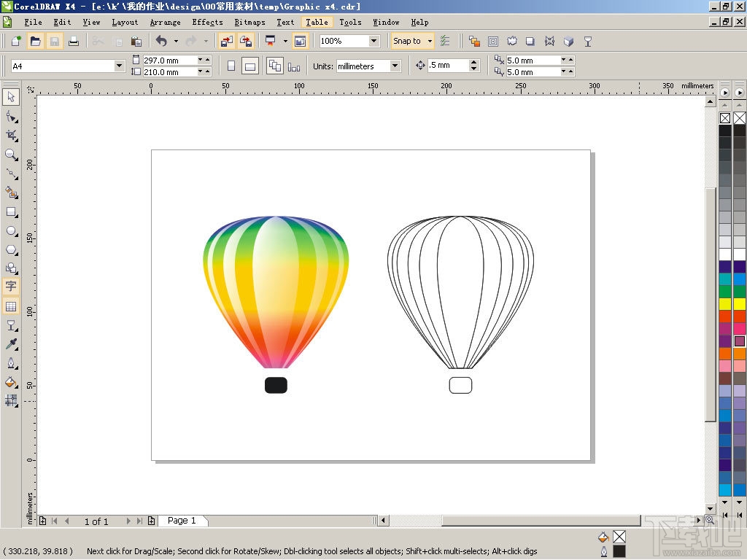This screenshot has height=560, width=747.
Task: Activate the Text tool
Action: pos(11,287)
